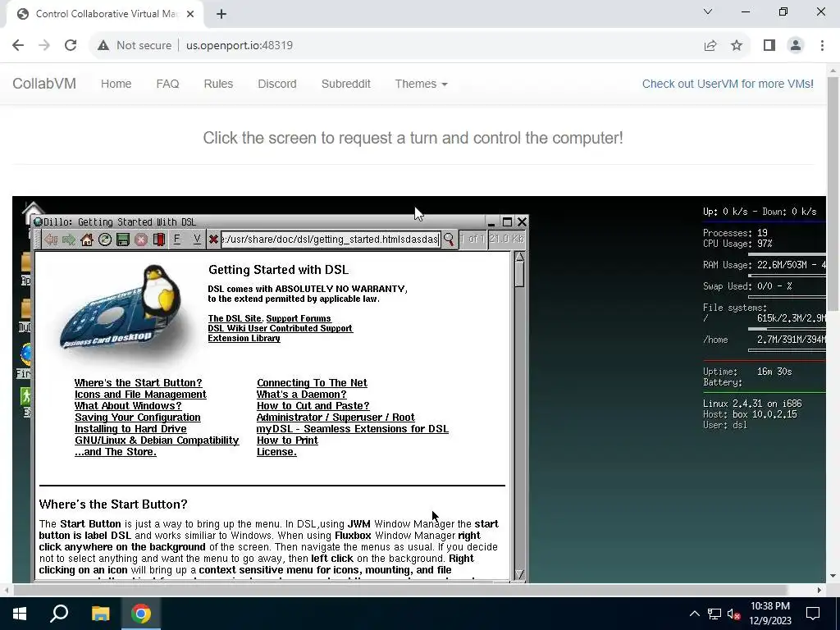This screenshot has height=630, width=840.
Task: Open the V menu in Dillo's toolbar
Action: [x=197, y=239]
